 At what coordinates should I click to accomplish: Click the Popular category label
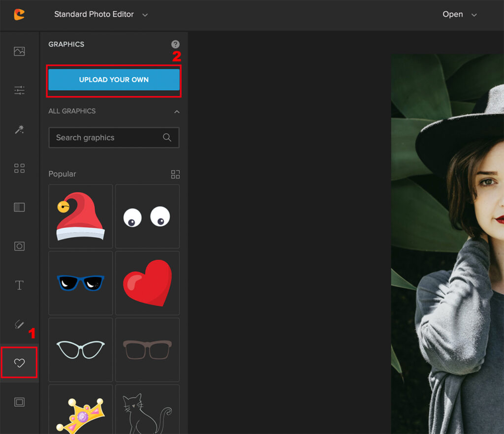63,174
